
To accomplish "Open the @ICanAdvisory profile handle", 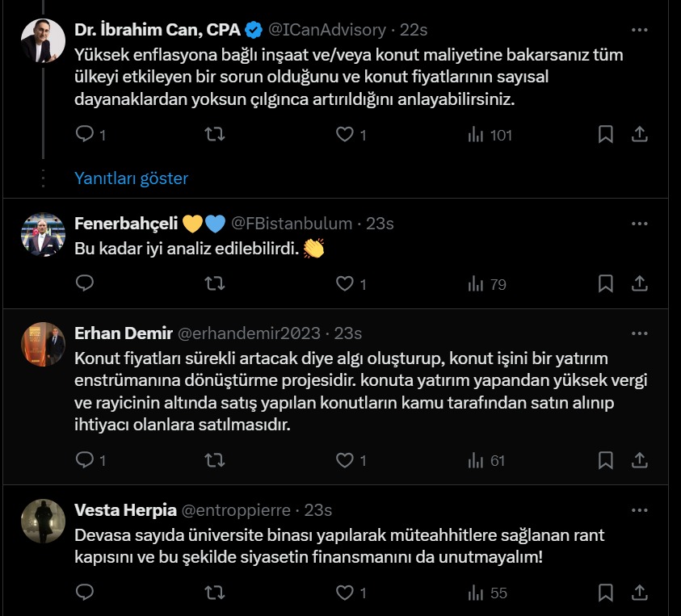I will 326,30.
